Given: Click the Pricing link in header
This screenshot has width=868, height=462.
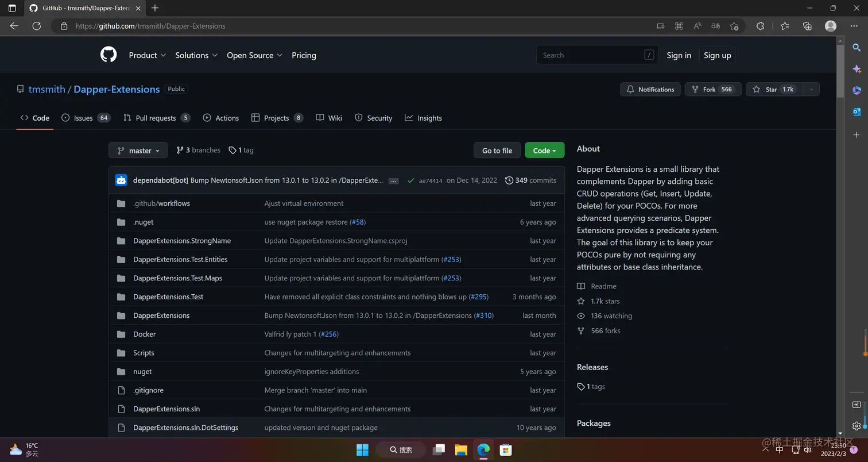Looking at the screenshot, I should (304, 55).
